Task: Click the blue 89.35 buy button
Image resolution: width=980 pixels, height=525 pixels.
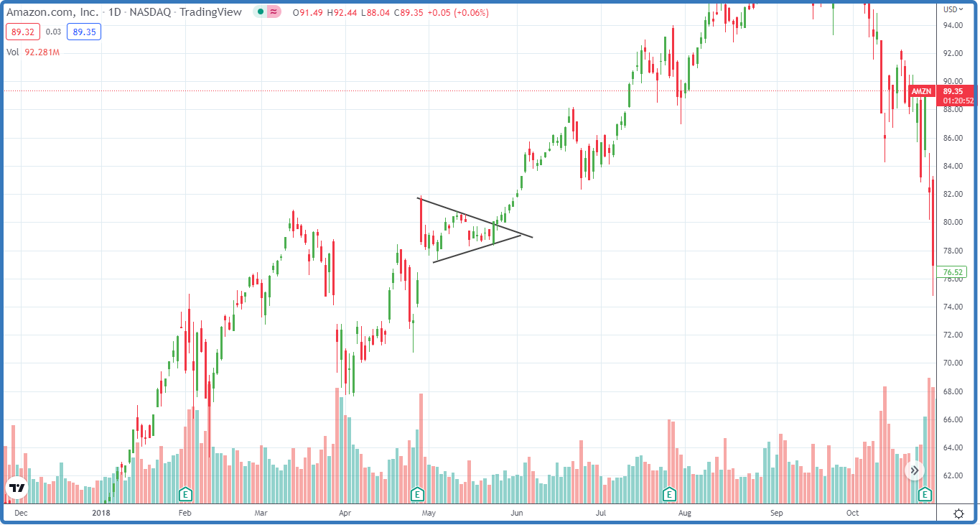Action: (x=84, y=32)
